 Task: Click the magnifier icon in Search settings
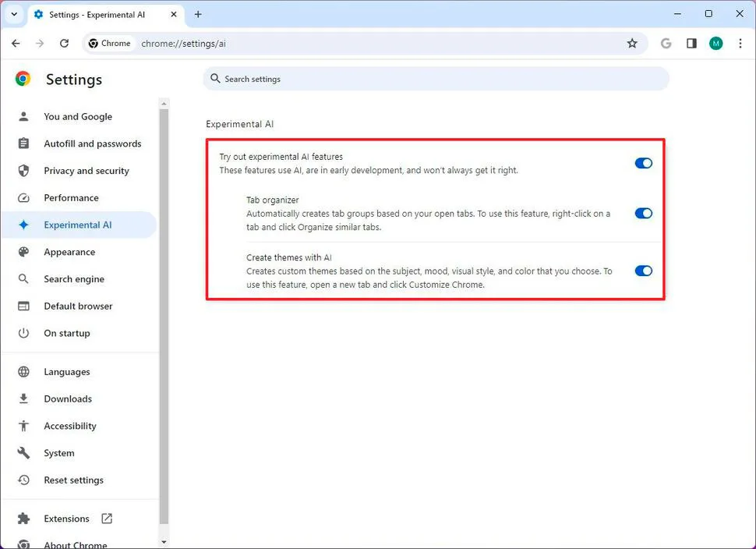click(216, 78)
